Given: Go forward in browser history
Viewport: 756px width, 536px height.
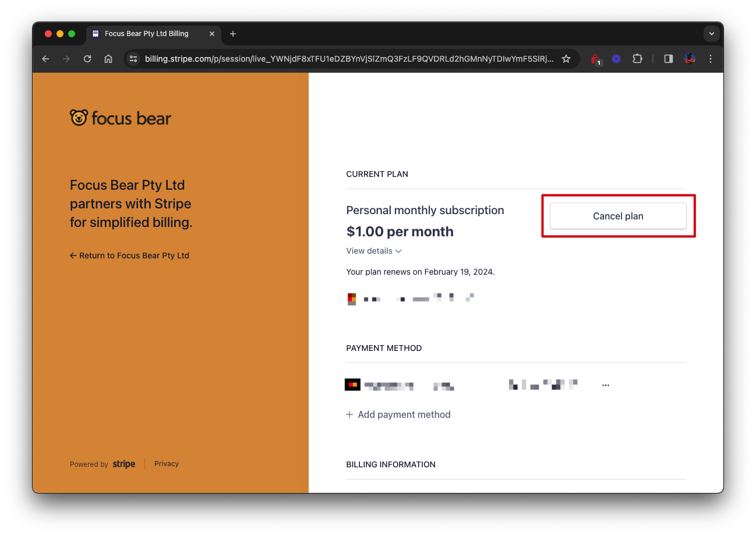Looking at the screenshot, I should [66, 59].
